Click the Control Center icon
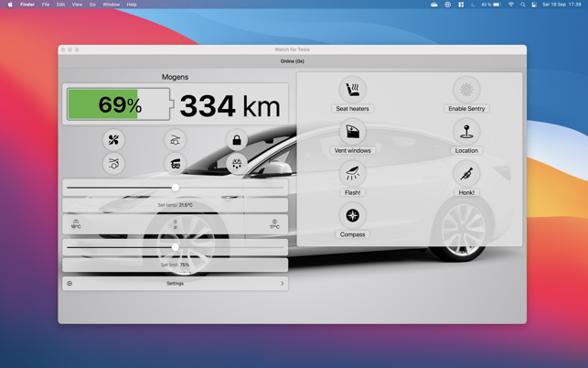The height and width of the screenshot is (368, 588). [534, 5]
